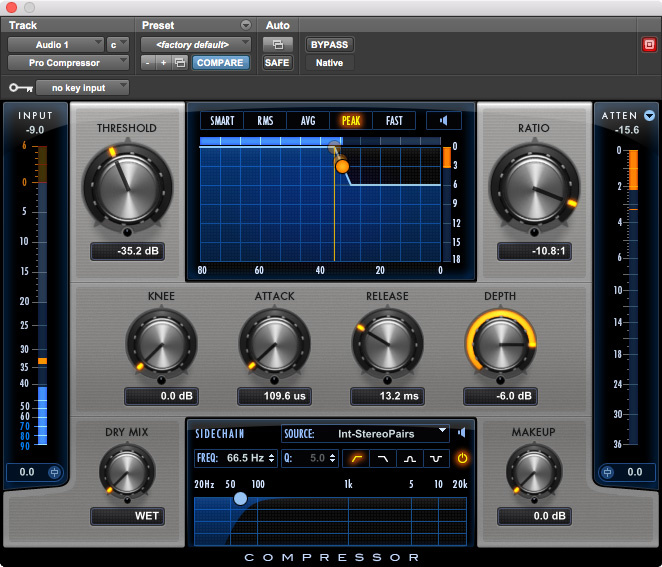The height and width of the screenshot is (567, 662).
Task: Enable automation SAFE mode
Action: (277, 63)
